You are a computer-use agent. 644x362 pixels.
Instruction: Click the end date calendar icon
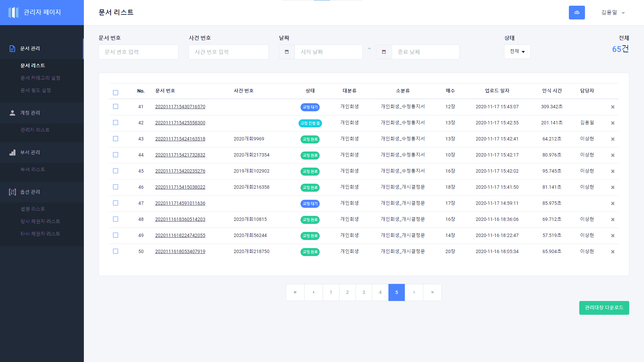coord(384,52)
